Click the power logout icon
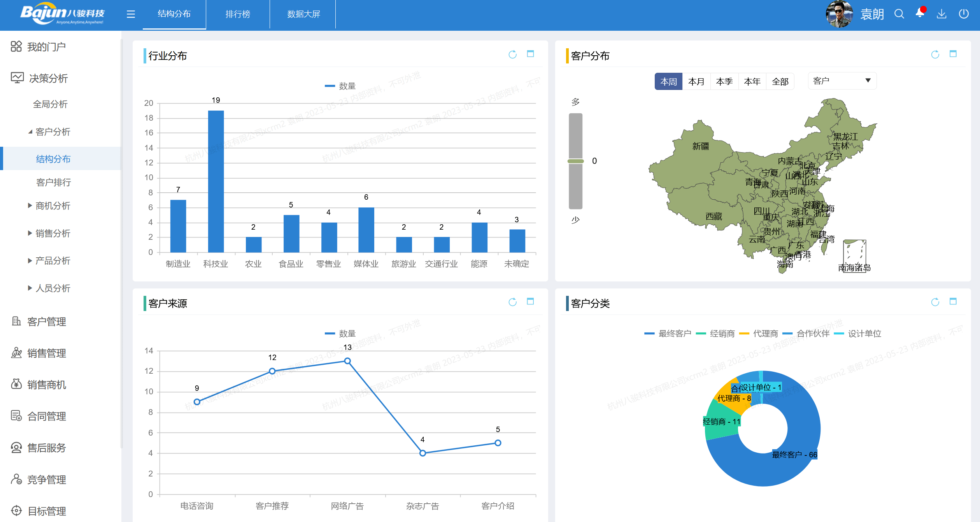 [x=964, y=14]
